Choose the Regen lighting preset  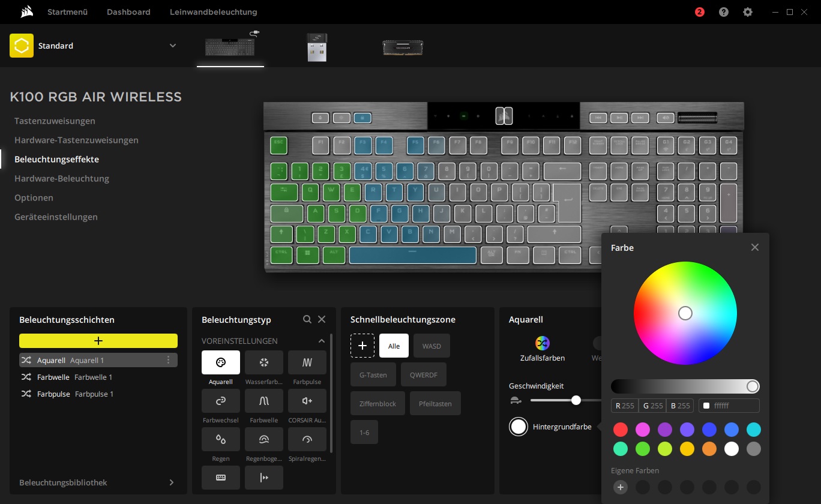221,439
